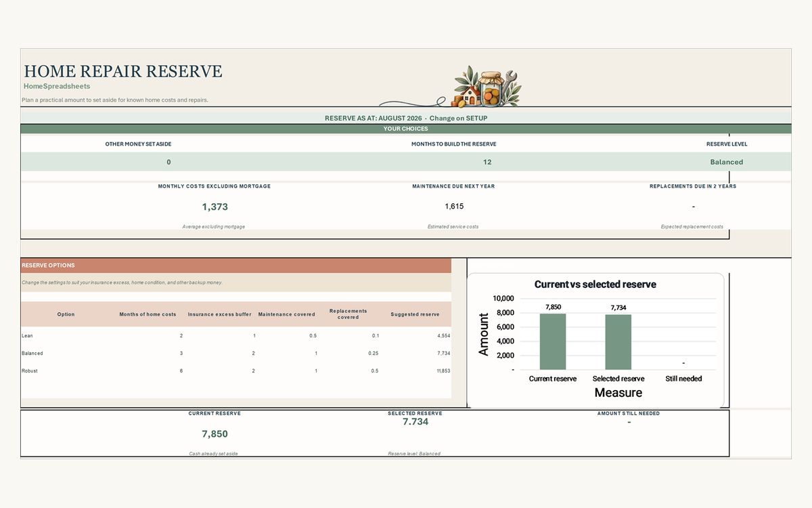
Task: Click the 'Reserve level: Balanced' note
Action: click(414, 453)
